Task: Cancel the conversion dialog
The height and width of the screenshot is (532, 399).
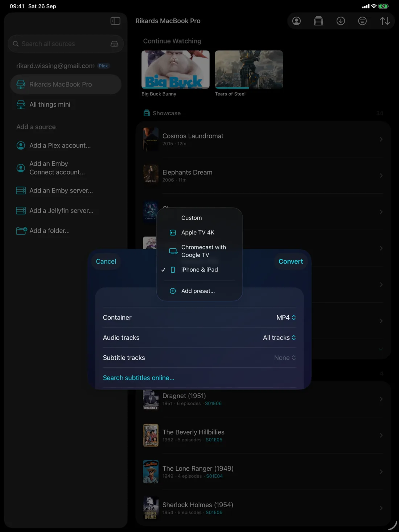Action: click(x=106, y=261)
